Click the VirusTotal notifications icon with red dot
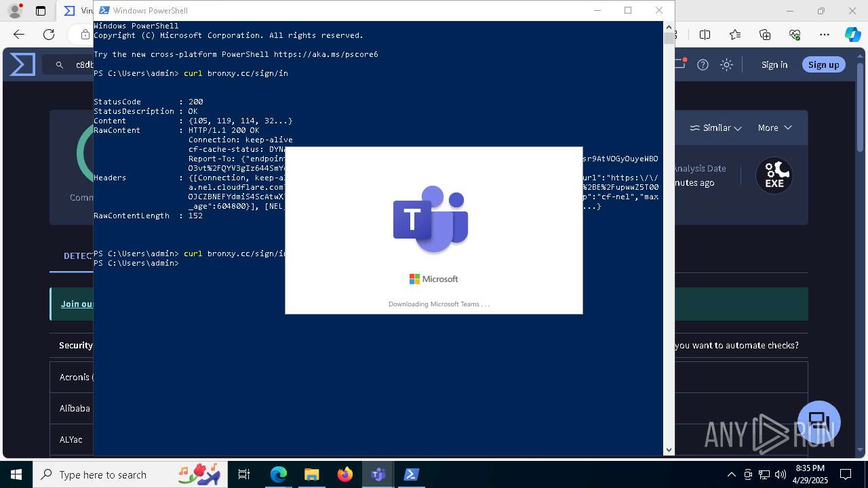This screenshot has width=868, height=488. 681,64
